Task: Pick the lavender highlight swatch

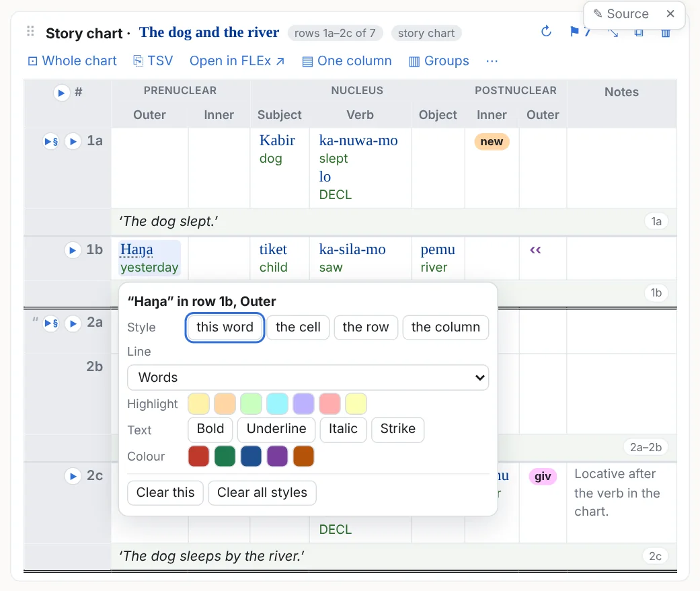Action: 303,403
